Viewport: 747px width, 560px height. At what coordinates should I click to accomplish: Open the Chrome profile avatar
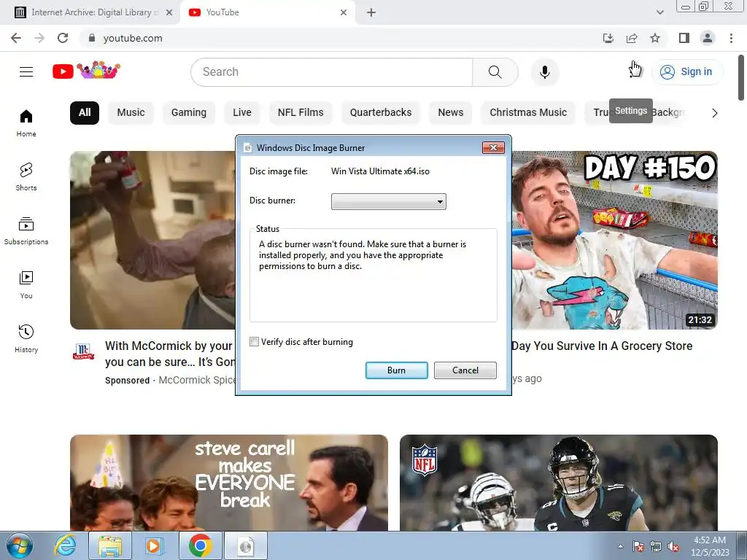[708, 38]
